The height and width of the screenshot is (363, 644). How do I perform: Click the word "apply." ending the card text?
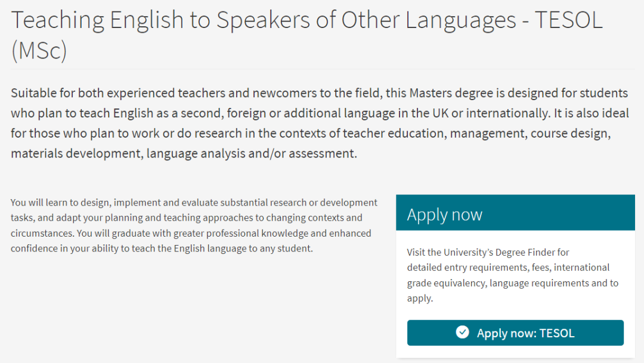coord(420,298)
